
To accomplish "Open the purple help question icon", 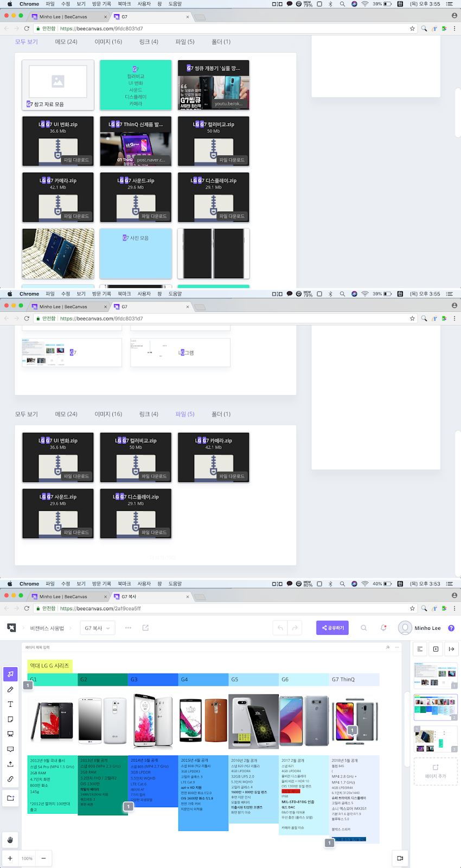I will click(x=451, y=628).
